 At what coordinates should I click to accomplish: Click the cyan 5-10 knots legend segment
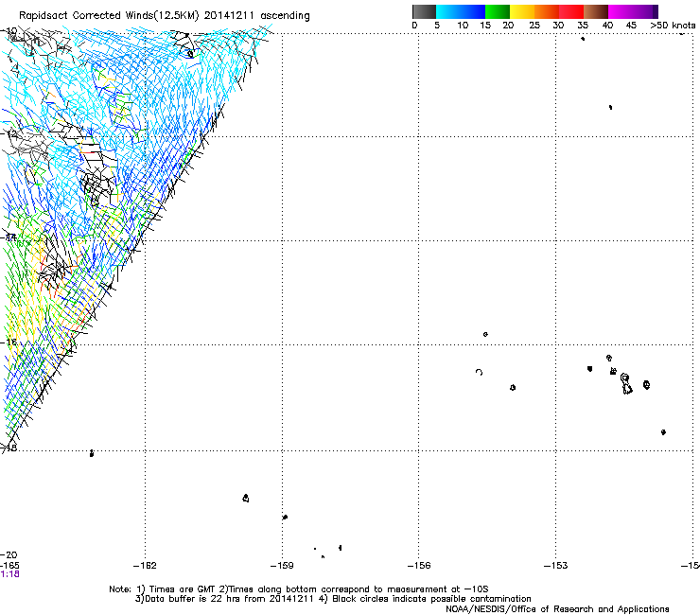click(x=448, y=11)
